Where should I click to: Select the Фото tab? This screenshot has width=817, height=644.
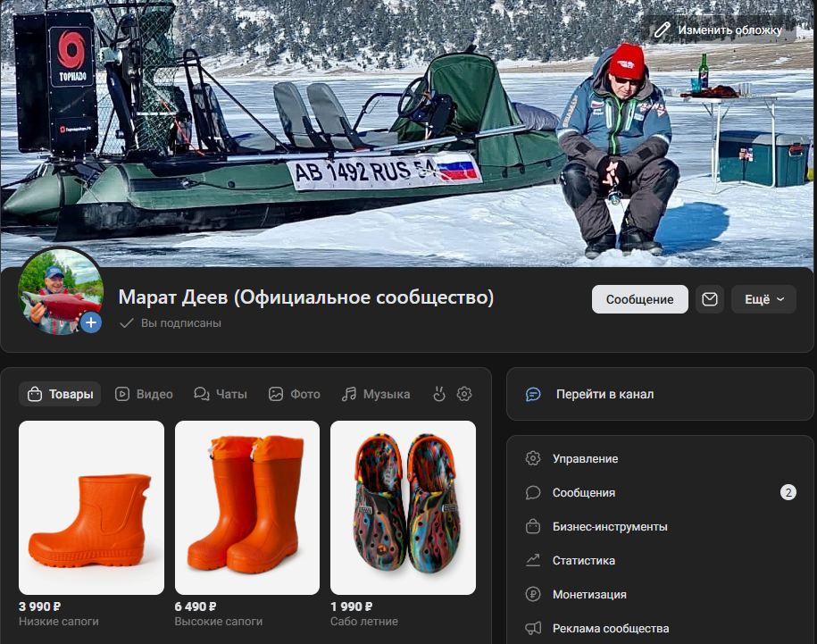coord(295,394)
